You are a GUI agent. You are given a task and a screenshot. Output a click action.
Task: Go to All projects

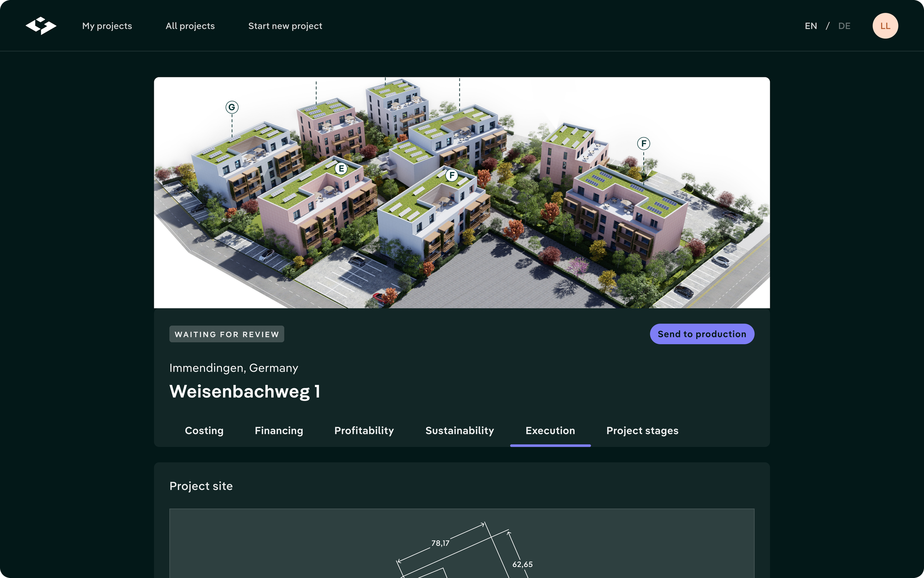pyautogui.click(x=190, y=26)
